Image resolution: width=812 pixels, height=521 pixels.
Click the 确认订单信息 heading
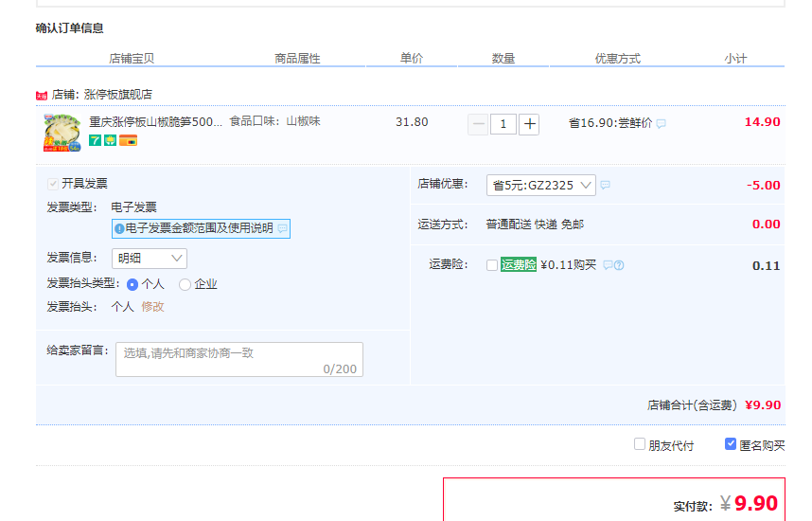click(x=69, y=28)
